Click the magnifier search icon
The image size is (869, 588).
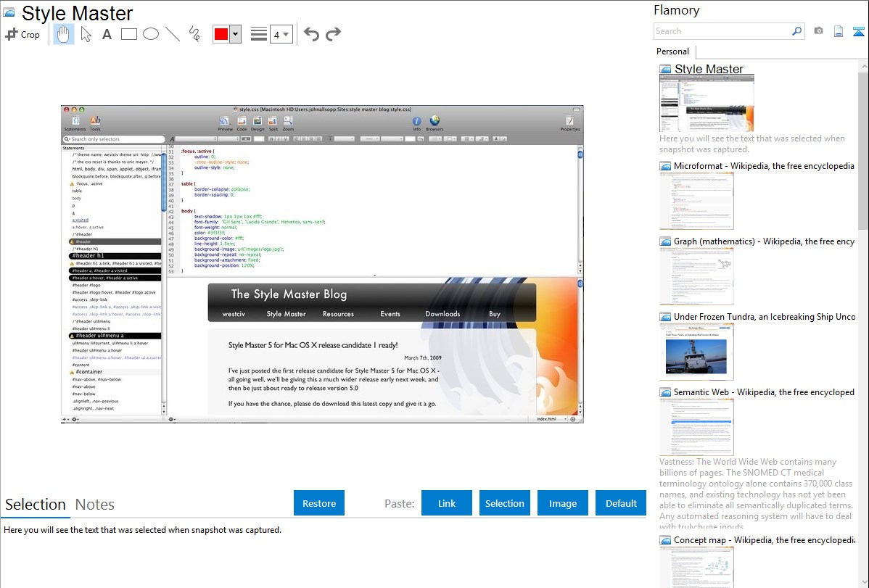click(796, 31)
